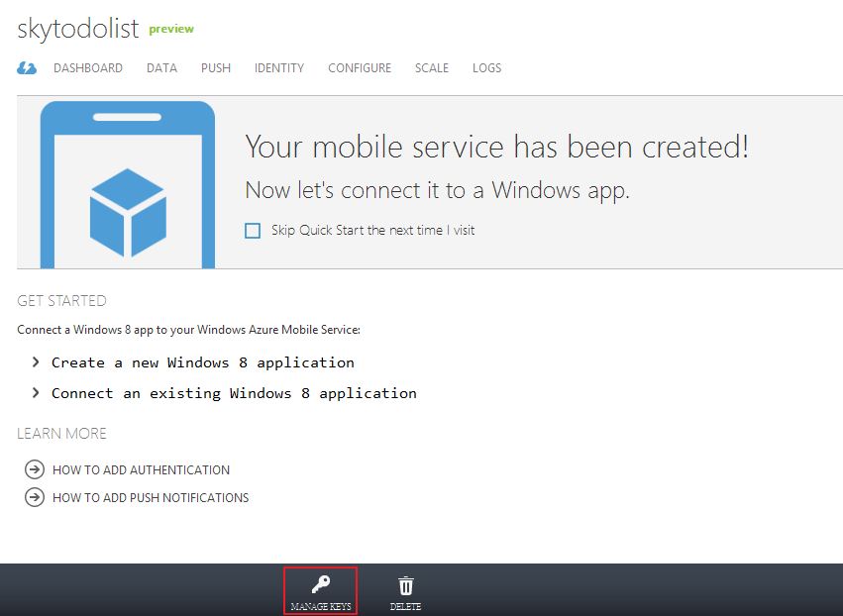View the Logs tab
The image size is (843, 616).
(x=487, y=68)
